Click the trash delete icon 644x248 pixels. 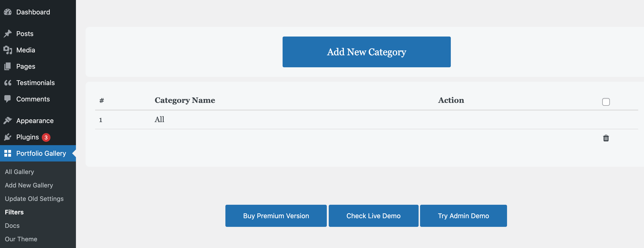point(606,138)
